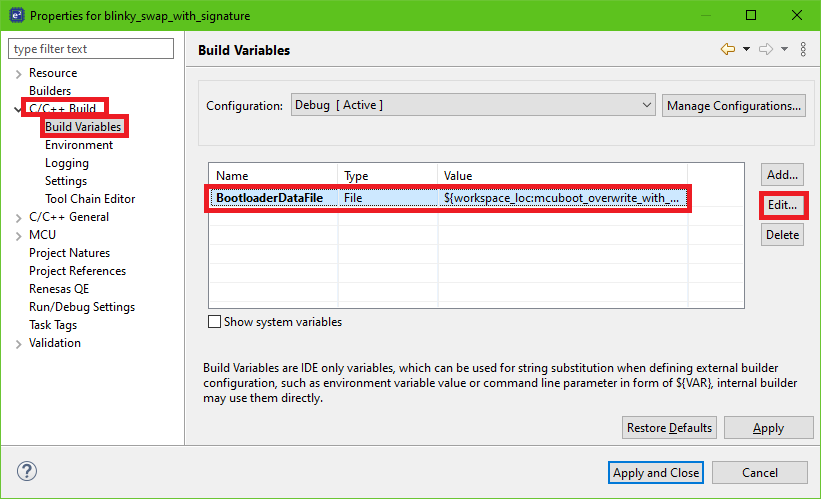Screen dimensions: 821x499
Task: Click the back navigation arrow icon
Action: 727,49
